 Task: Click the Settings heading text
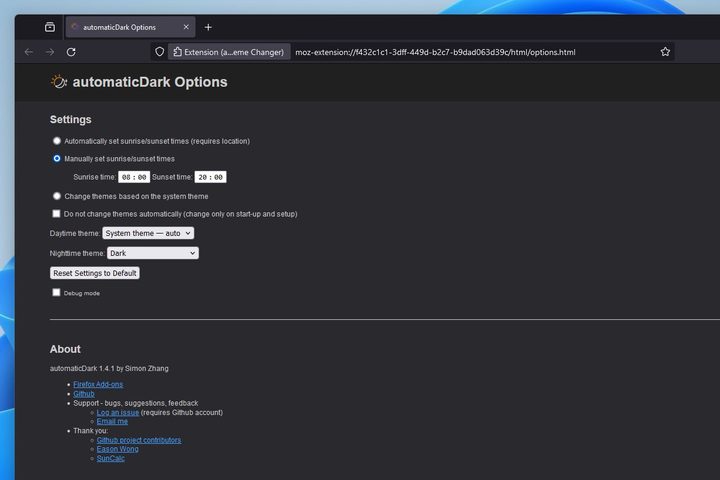click(71, 119)
